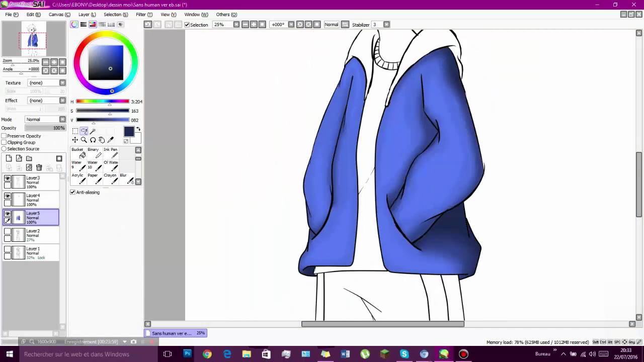This screenshot has width=644, height=362.
Task: Create a new normal layer
Action: [9, 158]
